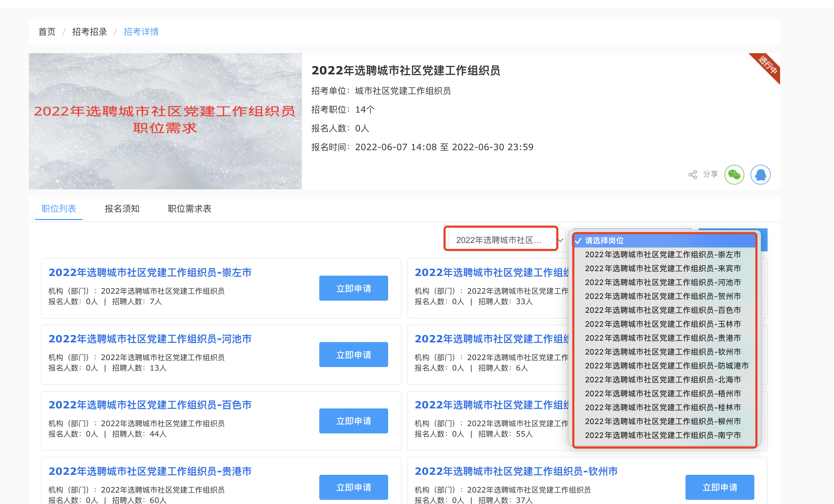The image size is (834, 504).
Task: Open the 百色市 position title link
Action: pyautogui.click(x=150, y=405)
